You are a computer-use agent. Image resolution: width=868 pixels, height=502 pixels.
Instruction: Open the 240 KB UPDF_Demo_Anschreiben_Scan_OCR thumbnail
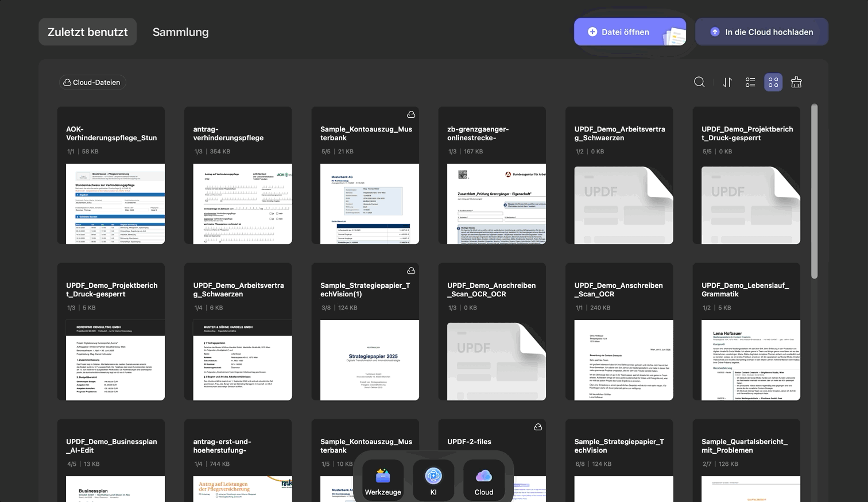tap(624, 360)
